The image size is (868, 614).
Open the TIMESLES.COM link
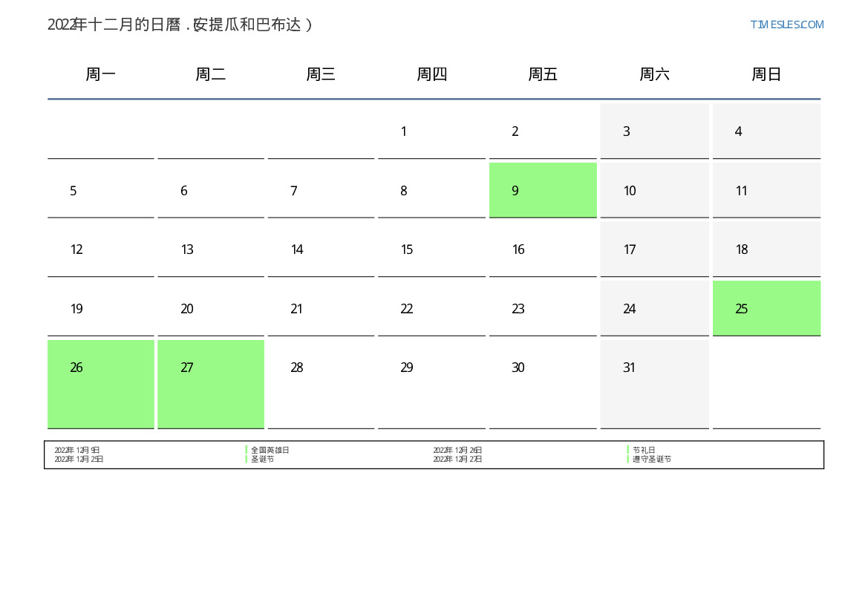786,25
